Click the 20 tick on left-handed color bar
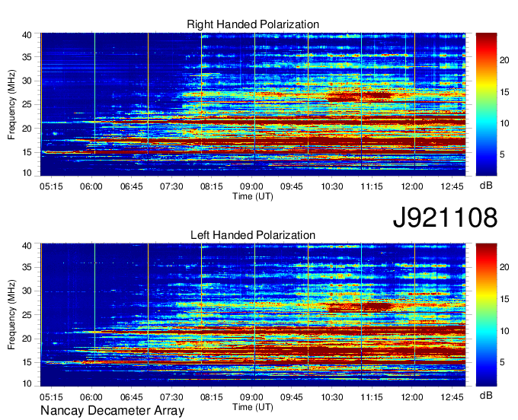Screen dimensions: 518x420 [504, 267]
